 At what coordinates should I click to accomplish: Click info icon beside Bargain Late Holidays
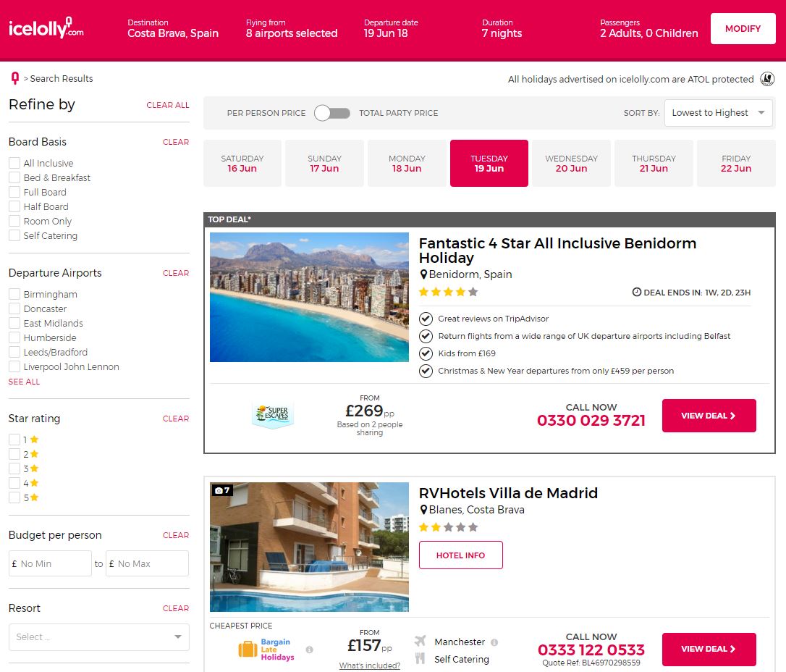click(309, 650)
